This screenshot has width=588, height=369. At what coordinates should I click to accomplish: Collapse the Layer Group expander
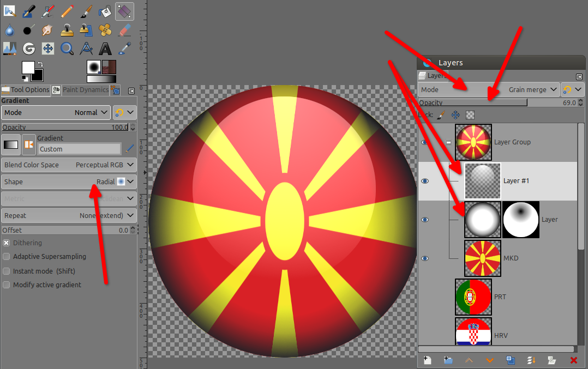448,142
